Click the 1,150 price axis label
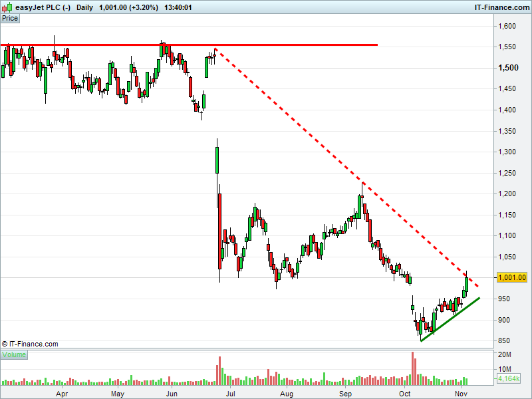Viewport: 532px width, 399px height. [507, 215]
